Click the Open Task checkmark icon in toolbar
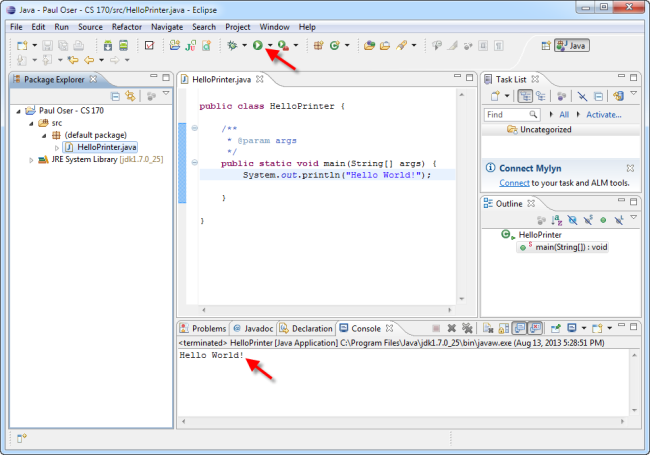650x455 pixels. (149, 45)
